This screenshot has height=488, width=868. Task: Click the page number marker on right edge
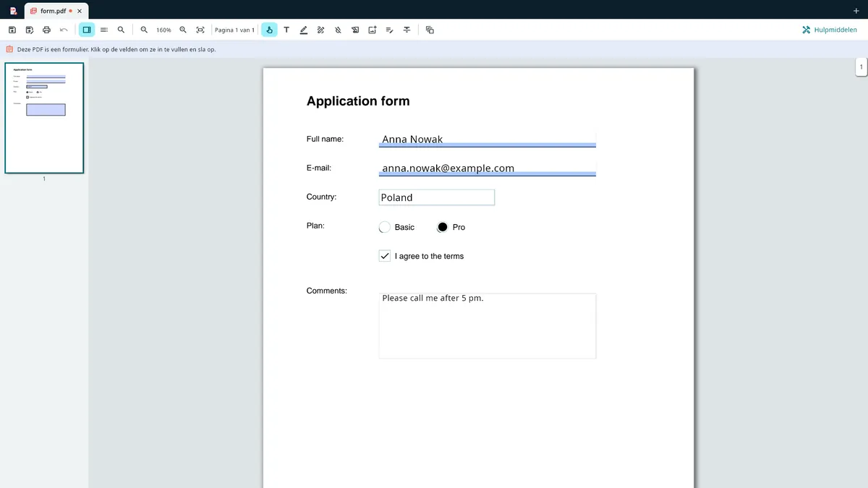pos(861,67)
